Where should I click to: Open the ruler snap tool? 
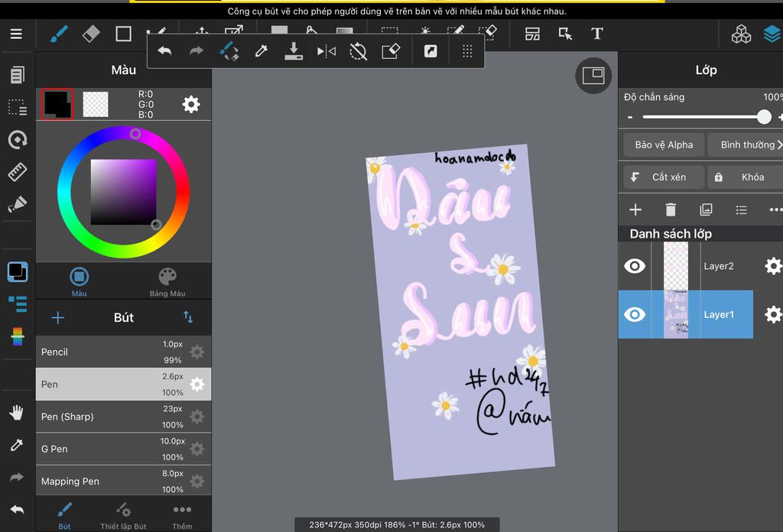coord(17,172)
